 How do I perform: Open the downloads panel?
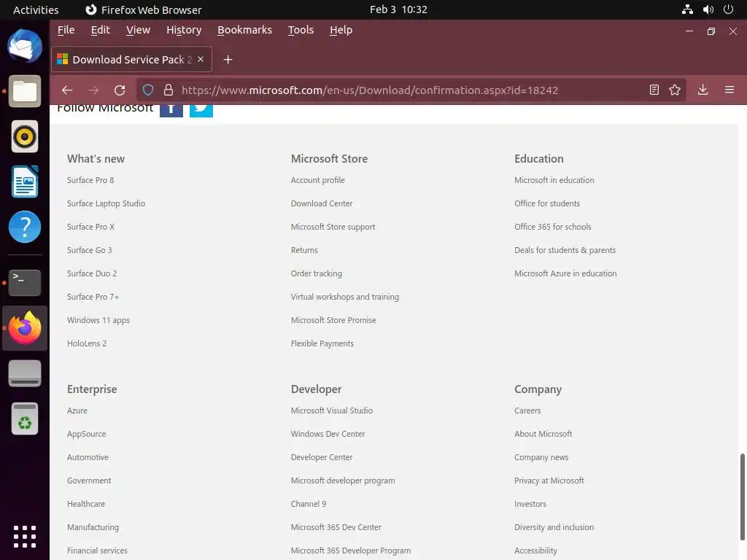[x=703, y=90]
